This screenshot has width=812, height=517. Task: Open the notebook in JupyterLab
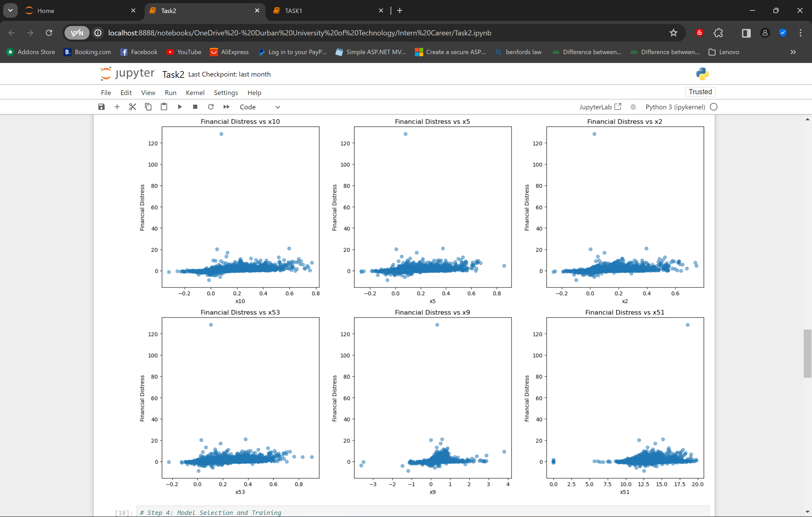600,107
